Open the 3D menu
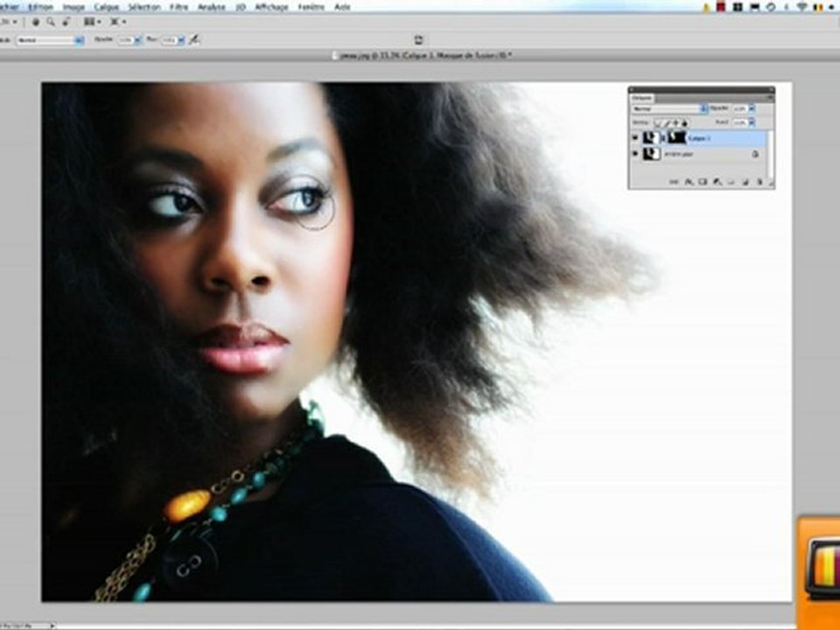 (241, 7)
